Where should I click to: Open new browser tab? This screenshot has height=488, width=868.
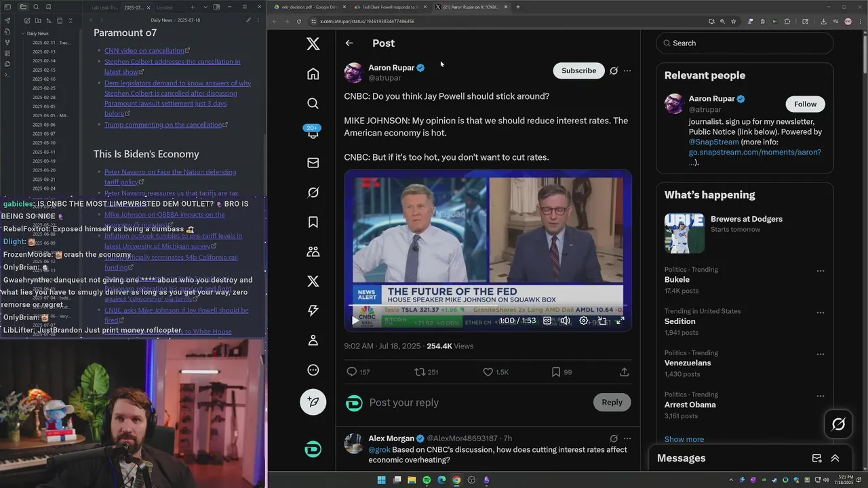[517, 7]
